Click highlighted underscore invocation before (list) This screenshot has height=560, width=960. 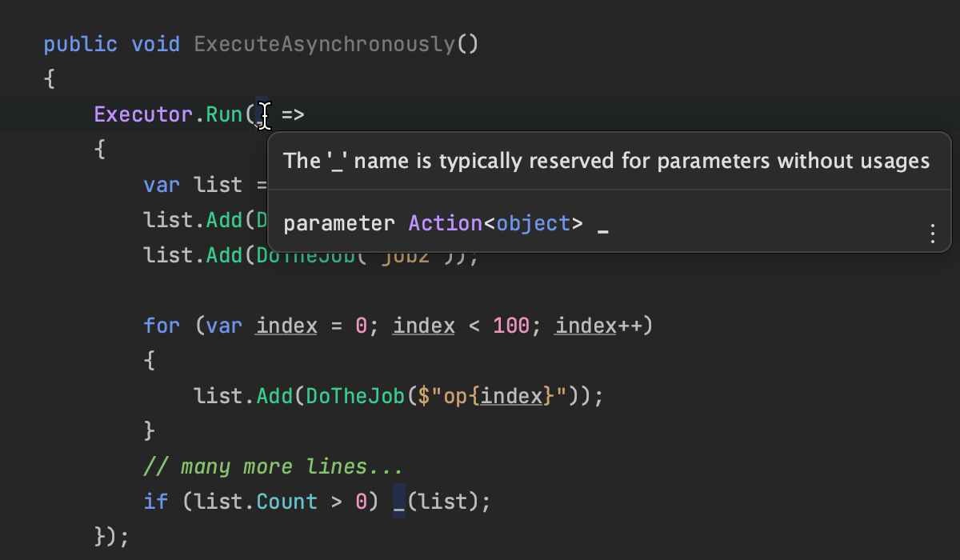(398, 503)
